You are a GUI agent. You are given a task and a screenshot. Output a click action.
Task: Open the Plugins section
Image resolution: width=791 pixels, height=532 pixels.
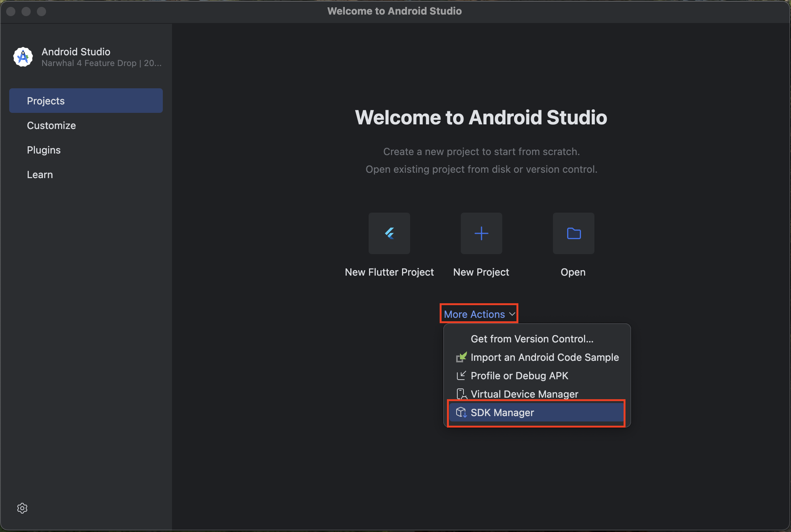[44, 150]
